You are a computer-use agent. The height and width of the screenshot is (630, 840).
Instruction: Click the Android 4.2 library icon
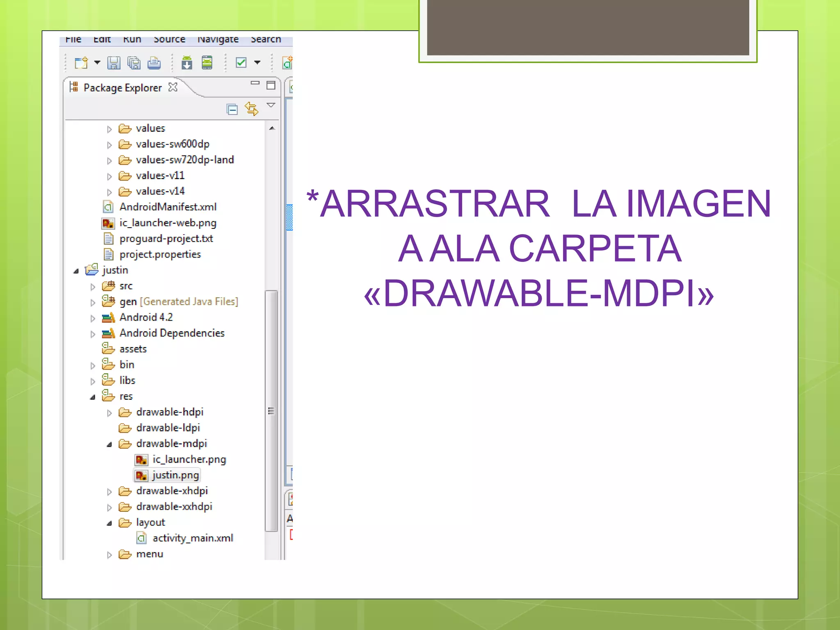[108, 317]
